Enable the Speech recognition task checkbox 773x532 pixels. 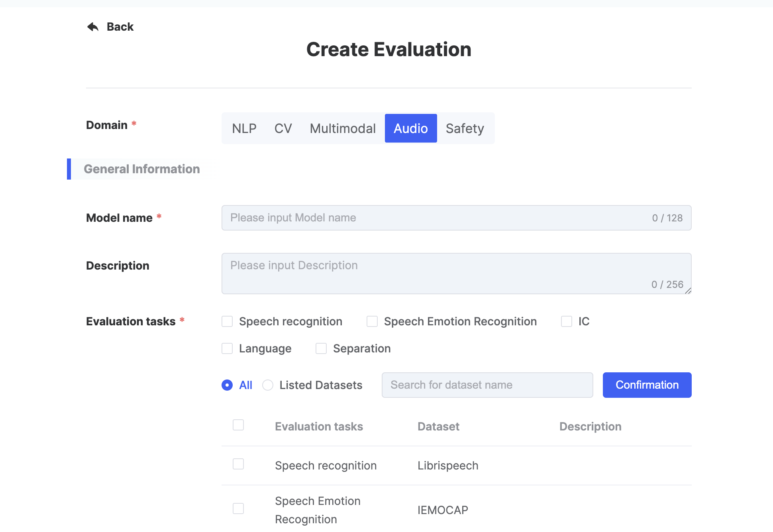[x=227, y=321]
